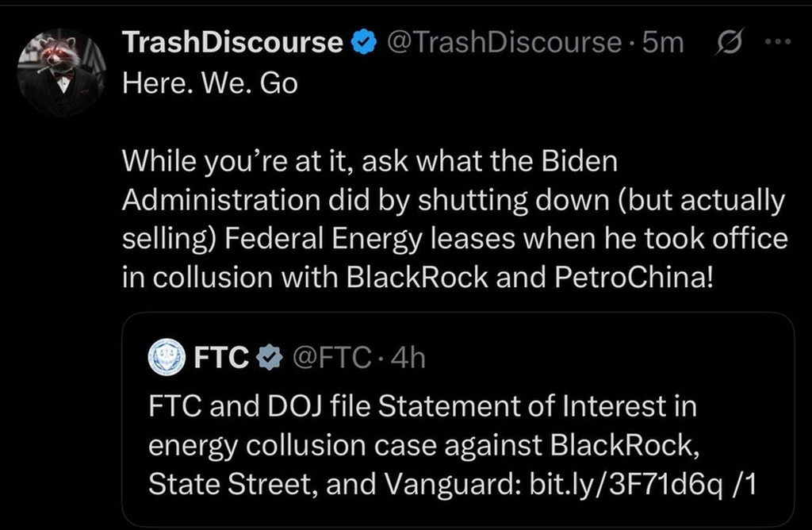The width and height of the screenshot is (812, 530).
Task: Open the @TrashDiscourse handle link
Action: (504, 42)
